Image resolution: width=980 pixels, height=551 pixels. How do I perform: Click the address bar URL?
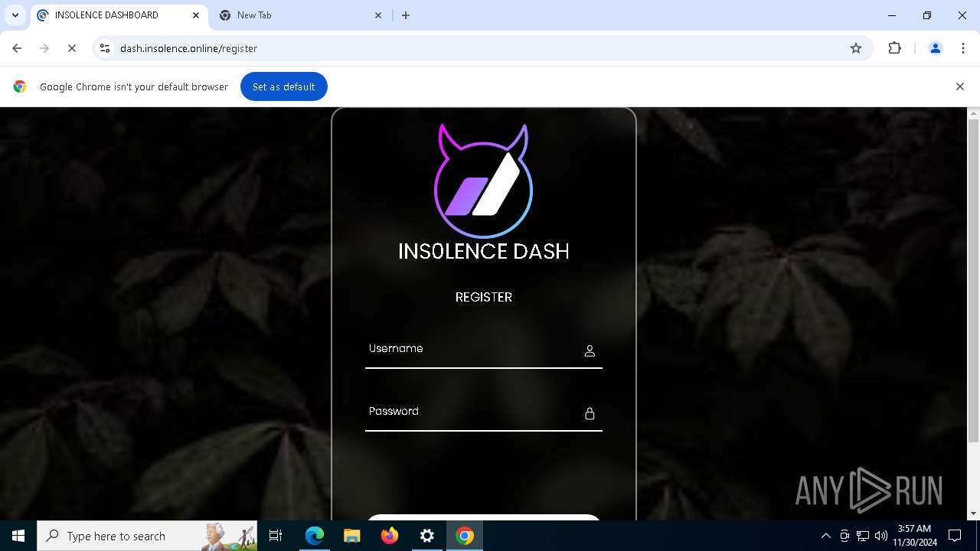click(x=188, y=48)
